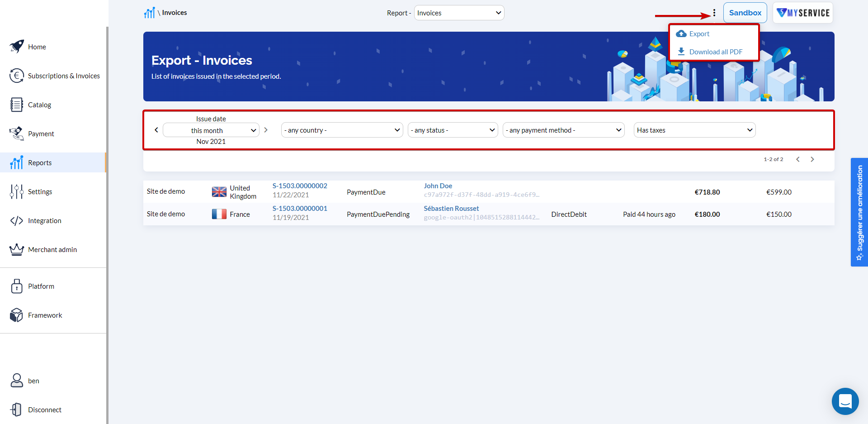Click the ben user profile icon
Screen dimensions: 868x424
17,381
